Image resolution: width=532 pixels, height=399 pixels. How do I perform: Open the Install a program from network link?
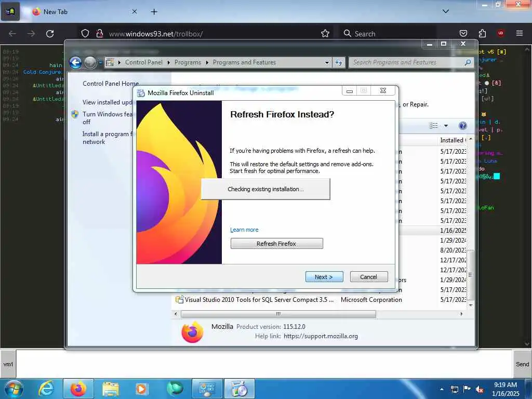(107, 138)
